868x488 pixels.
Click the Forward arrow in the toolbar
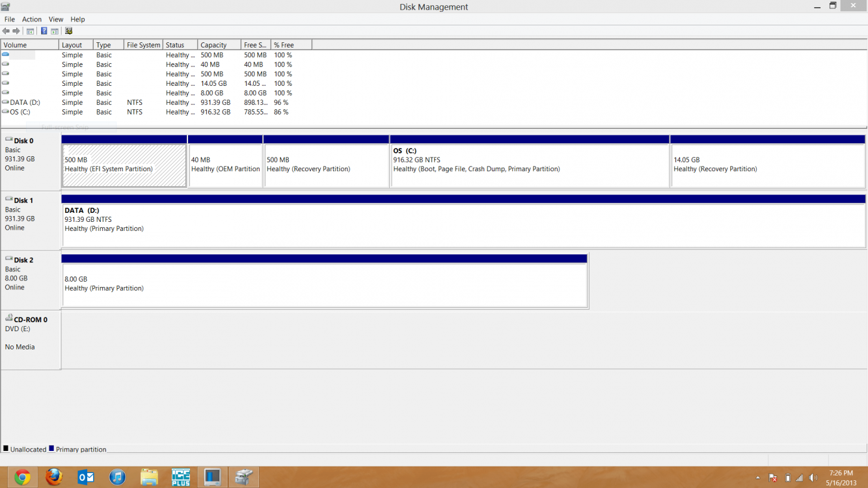click(x=16, y=31)
